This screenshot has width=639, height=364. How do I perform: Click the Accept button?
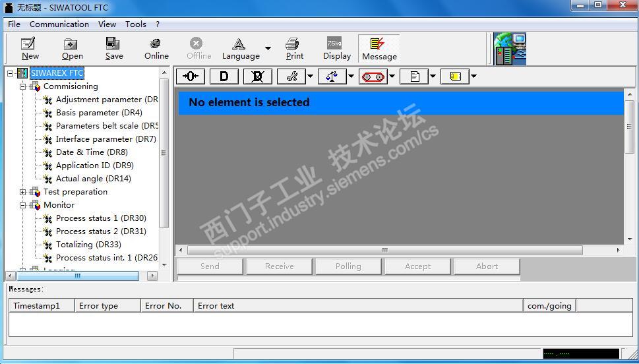[x=417, y=266]
